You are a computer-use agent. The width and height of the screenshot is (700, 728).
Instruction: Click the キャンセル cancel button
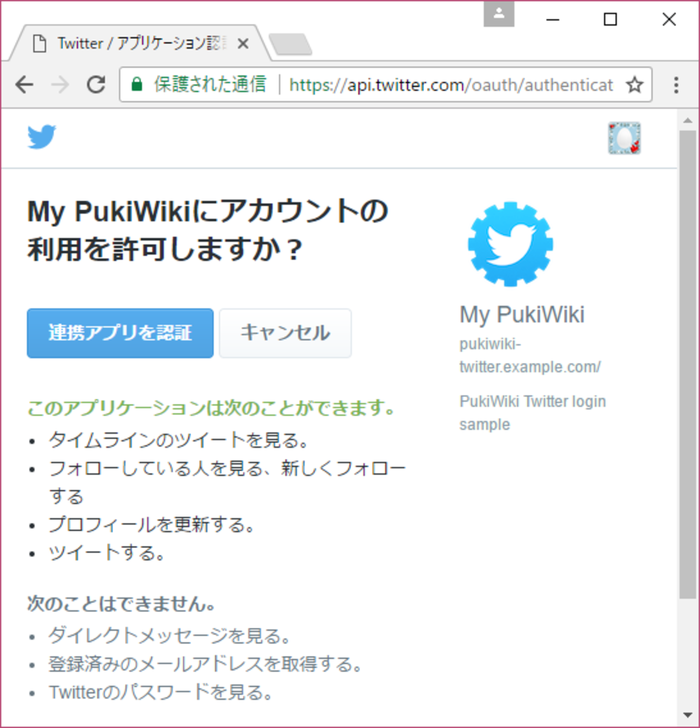click(x=285, y=333)
